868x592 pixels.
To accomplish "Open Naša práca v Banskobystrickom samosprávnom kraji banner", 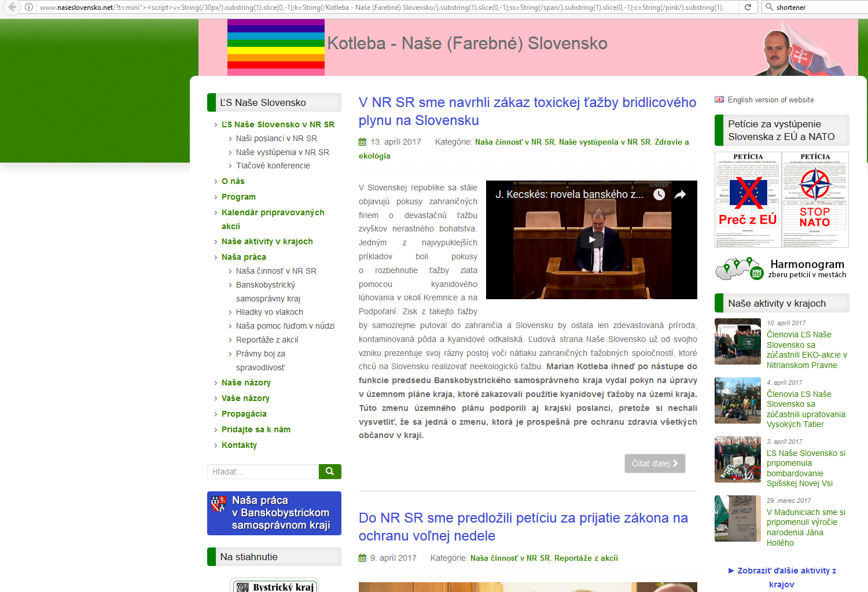I will pos(274,513).
